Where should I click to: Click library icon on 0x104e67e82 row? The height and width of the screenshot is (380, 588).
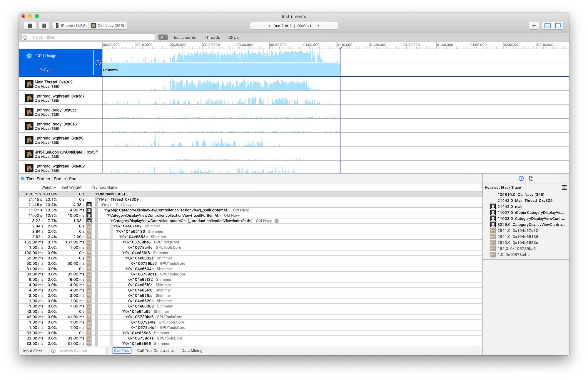coord(89,226)
